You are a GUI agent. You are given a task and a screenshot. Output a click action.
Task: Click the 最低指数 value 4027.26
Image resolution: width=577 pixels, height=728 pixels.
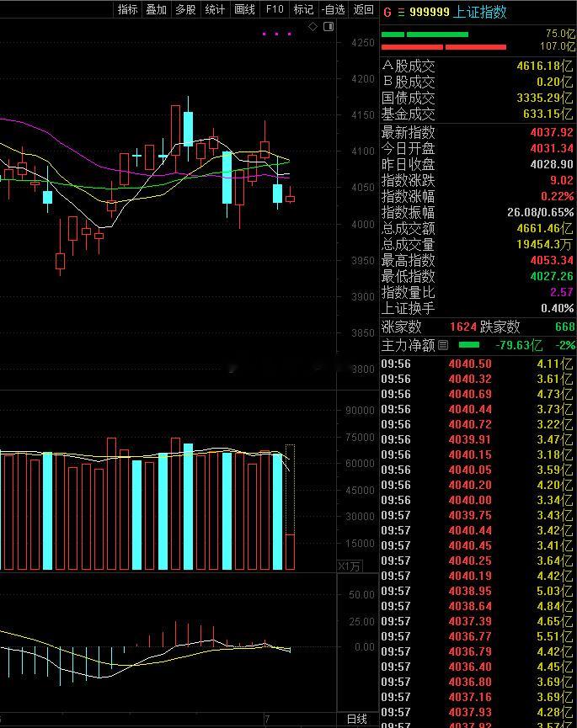(x=552, y=276)
